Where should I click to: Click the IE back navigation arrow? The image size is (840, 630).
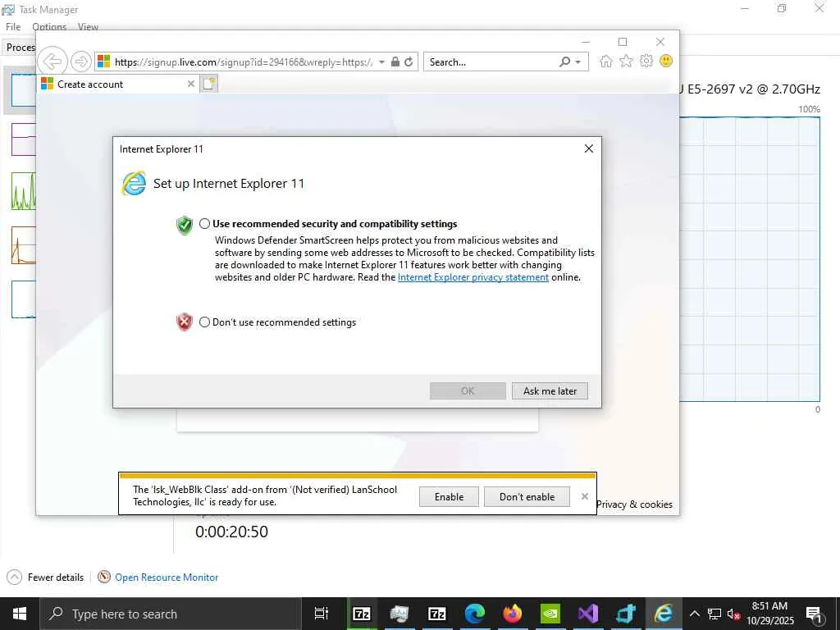click(x=52, y=61)
